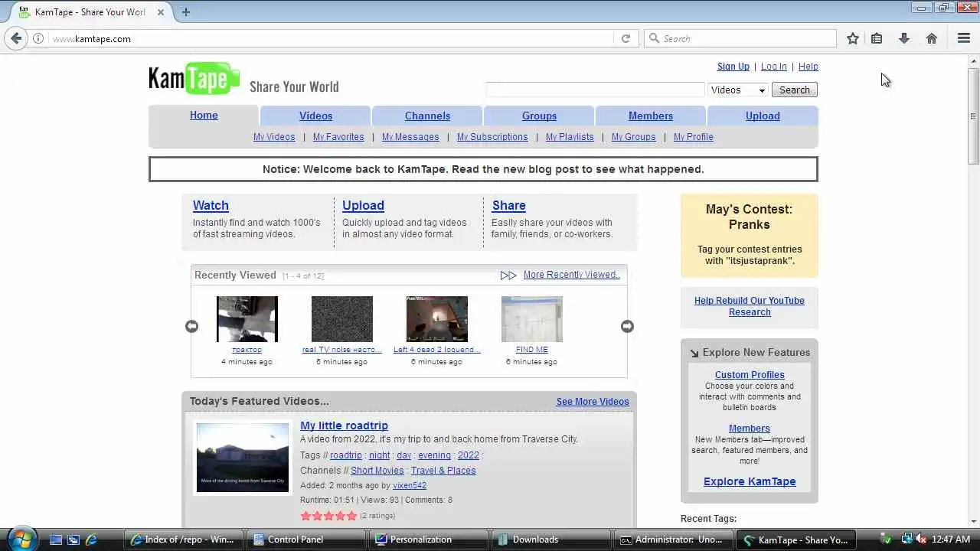Open a new browser tab
980x551 pixels.
tap(186, 11)
